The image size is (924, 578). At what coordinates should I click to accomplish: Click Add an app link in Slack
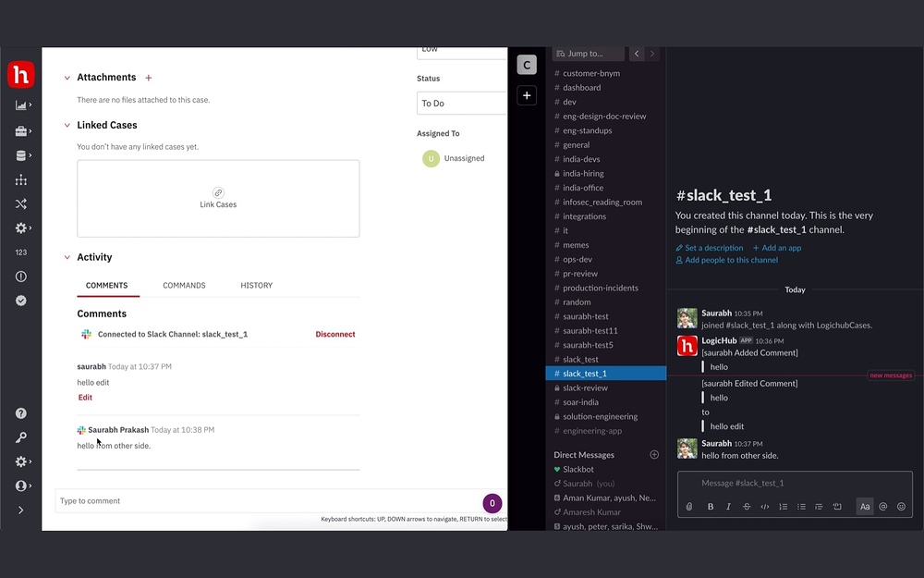coord(777,248)
